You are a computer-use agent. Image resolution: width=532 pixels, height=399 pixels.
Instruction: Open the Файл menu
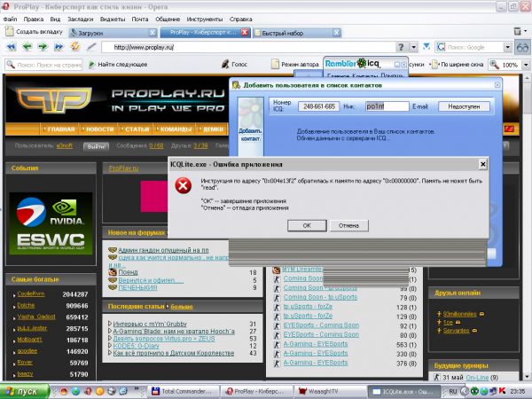click(x=10, y=20)
